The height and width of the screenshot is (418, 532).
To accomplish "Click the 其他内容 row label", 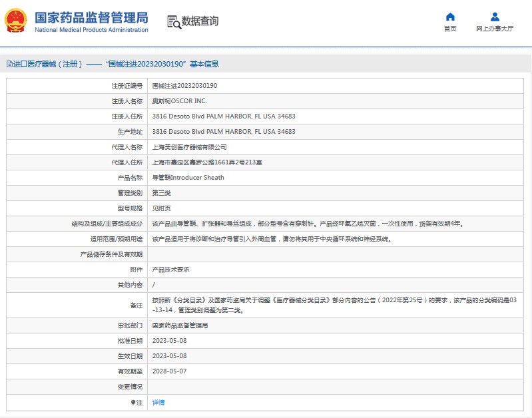I will [130, 285].
